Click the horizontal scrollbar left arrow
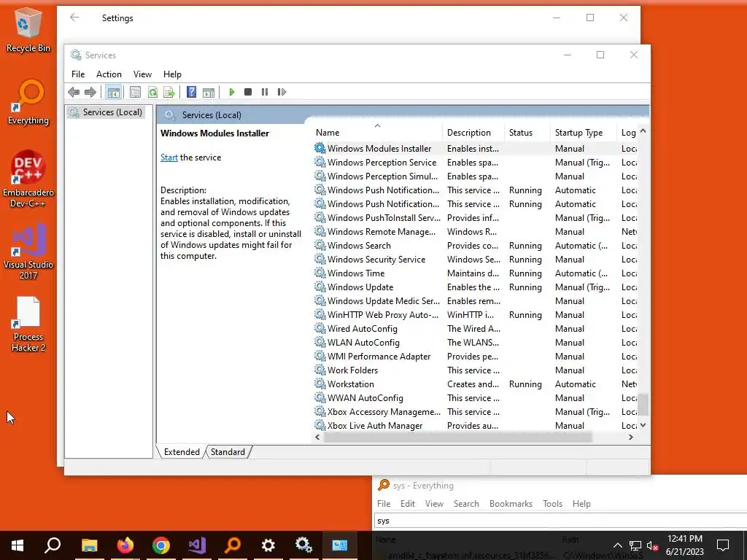Screen dimensions: 747x560 pos(318,437)
